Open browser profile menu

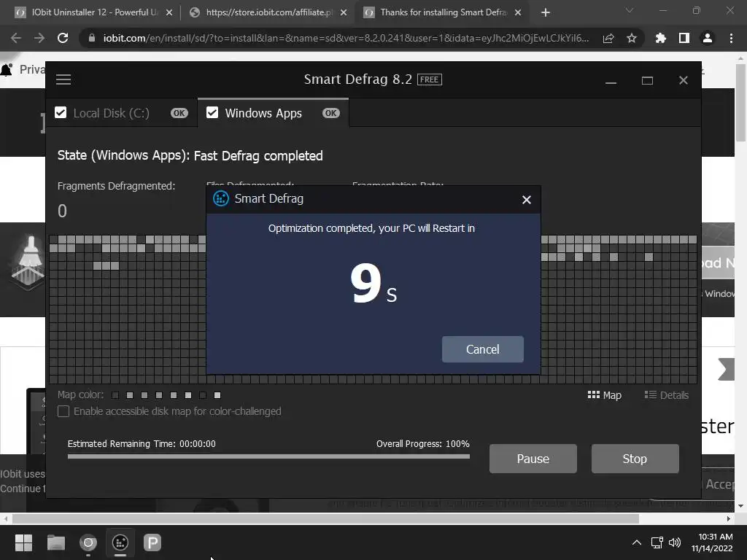click(x=708, y=38)
